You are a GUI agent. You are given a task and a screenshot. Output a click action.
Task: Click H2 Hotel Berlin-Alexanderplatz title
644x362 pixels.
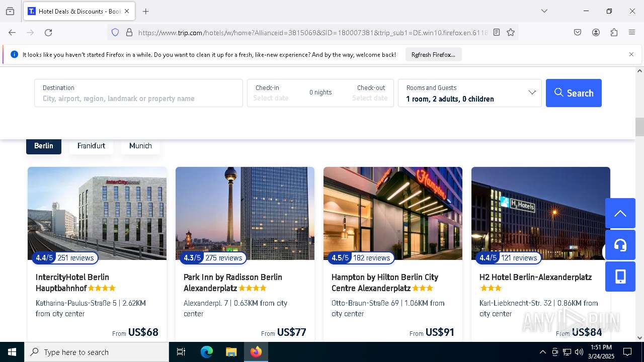click(535, 277)
